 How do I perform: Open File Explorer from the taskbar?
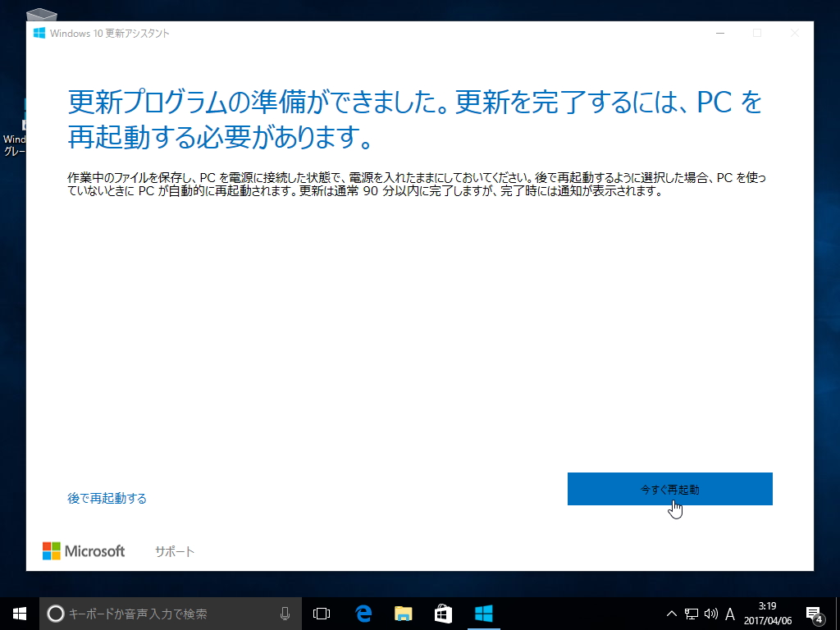coord(403,613)
